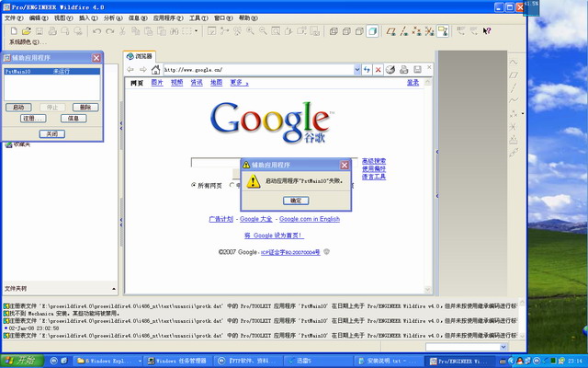Click the 删除 button in auxiliary applications dialog
The width and height of the screenshot is (588, 368).
(85, 108)
